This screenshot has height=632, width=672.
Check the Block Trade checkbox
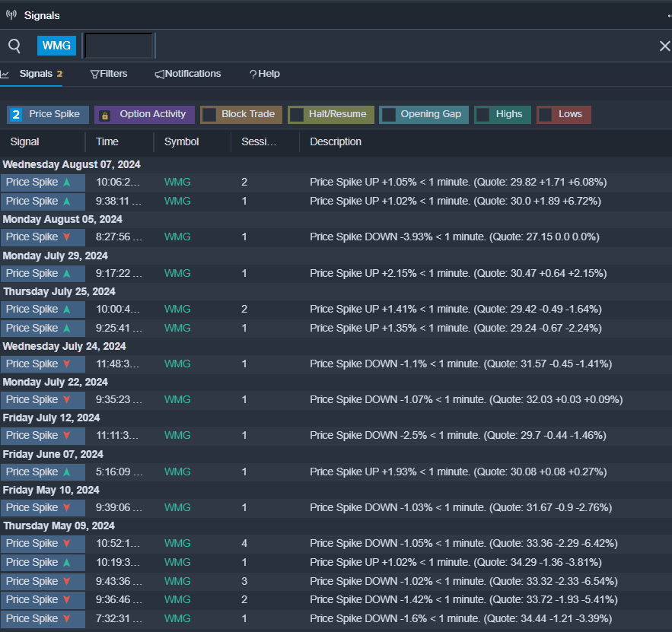(209, 115)
